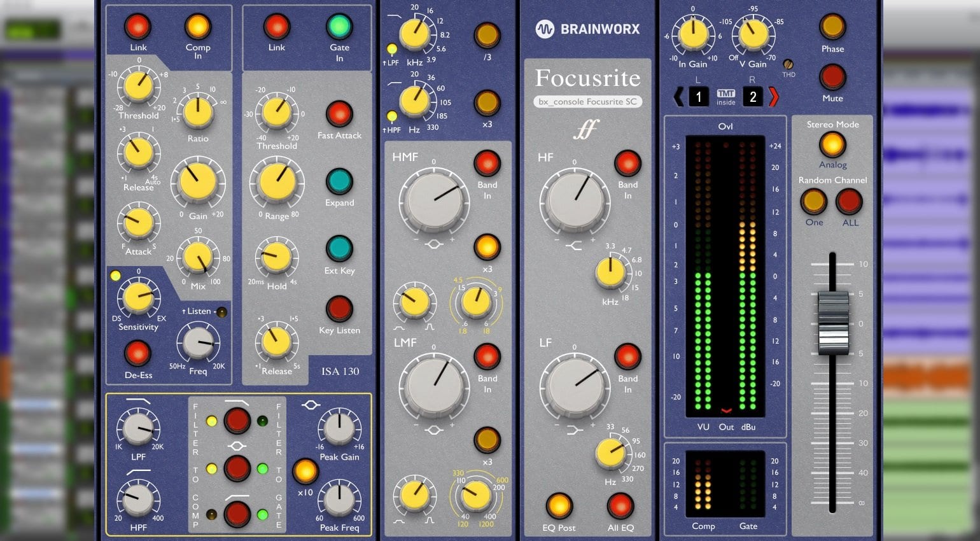Toggle the x10 filter multiplier
980x541 pixels.
[x=306, y=472]
